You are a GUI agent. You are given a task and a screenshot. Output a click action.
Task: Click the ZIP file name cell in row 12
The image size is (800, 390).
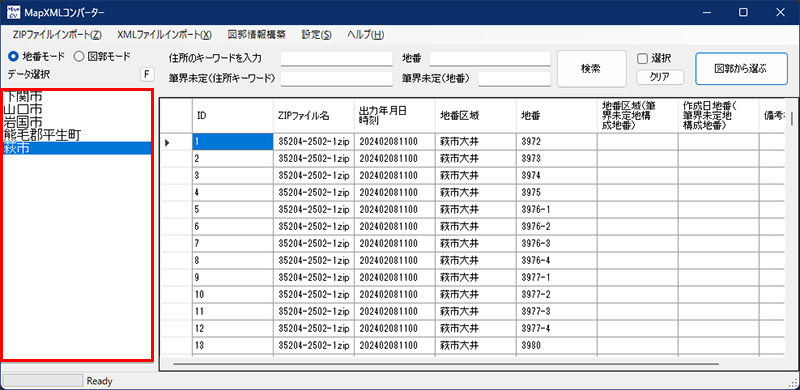(314, 328)
